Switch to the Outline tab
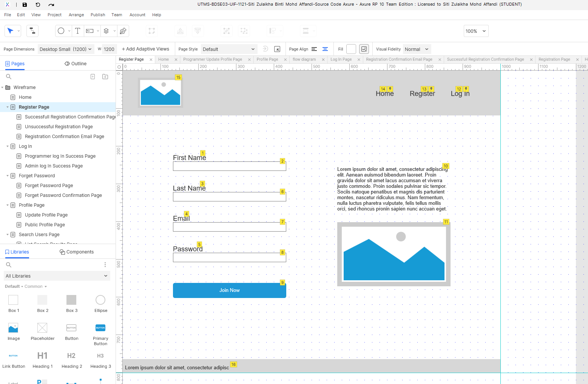588x384 pixels. (x=76, y=64)
